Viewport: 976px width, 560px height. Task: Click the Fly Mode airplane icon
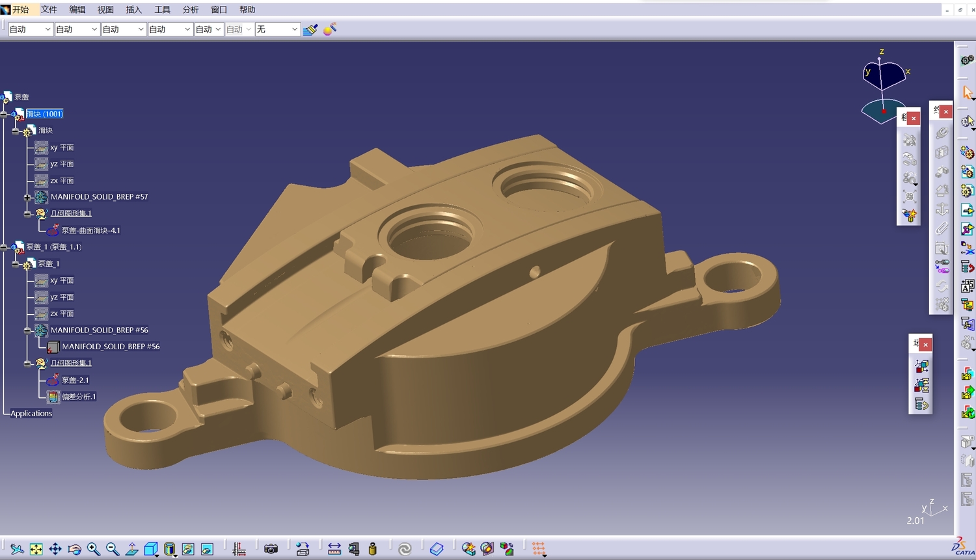pyautogui.click(x=17, y=549)
